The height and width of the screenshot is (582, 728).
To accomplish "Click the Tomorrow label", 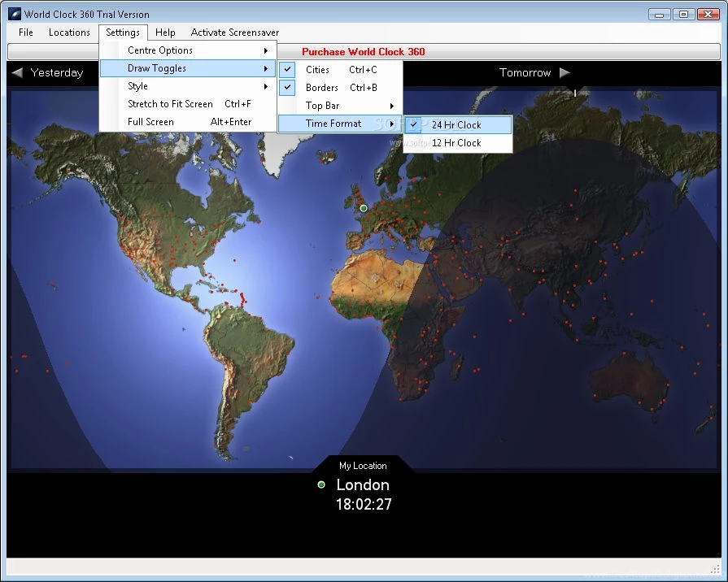I will click(x=525, y=73).
